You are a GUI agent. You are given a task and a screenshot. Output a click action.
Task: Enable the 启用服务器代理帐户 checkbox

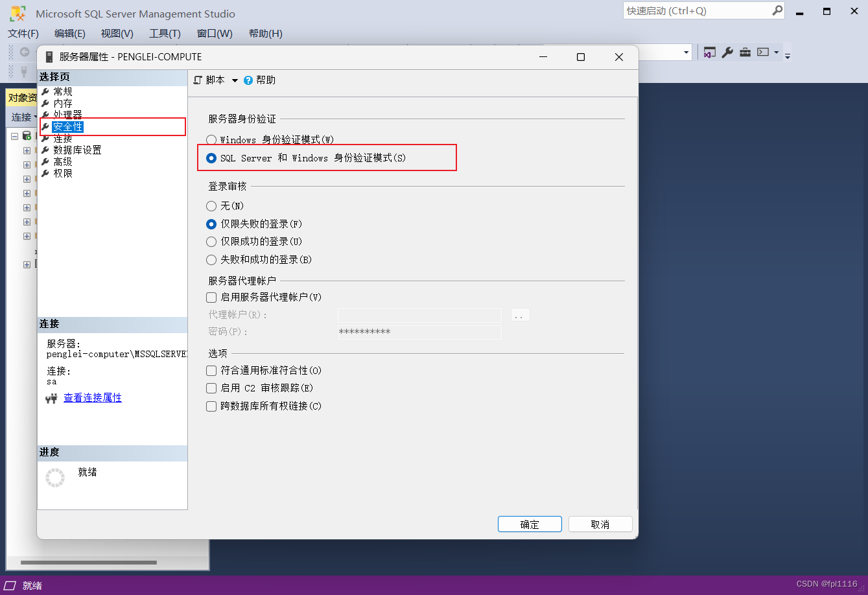coord(211,297)
